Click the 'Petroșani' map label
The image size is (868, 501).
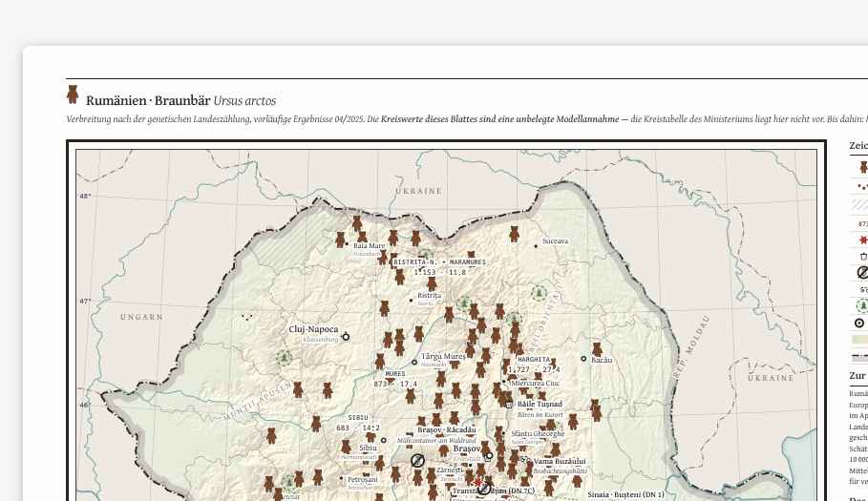click(x=363, y=480)
